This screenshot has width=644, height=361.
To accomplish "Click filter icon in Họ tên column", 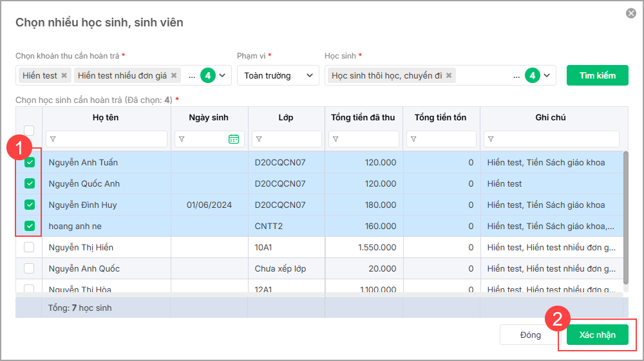I will click(x=53, y=139).
